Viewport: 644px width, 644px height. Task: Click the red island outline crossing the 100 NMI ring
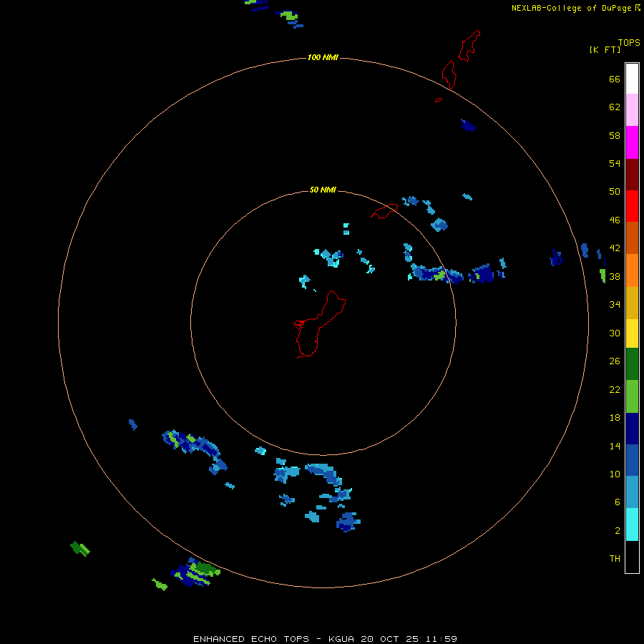pyautogui.click(x=449, y=74)
